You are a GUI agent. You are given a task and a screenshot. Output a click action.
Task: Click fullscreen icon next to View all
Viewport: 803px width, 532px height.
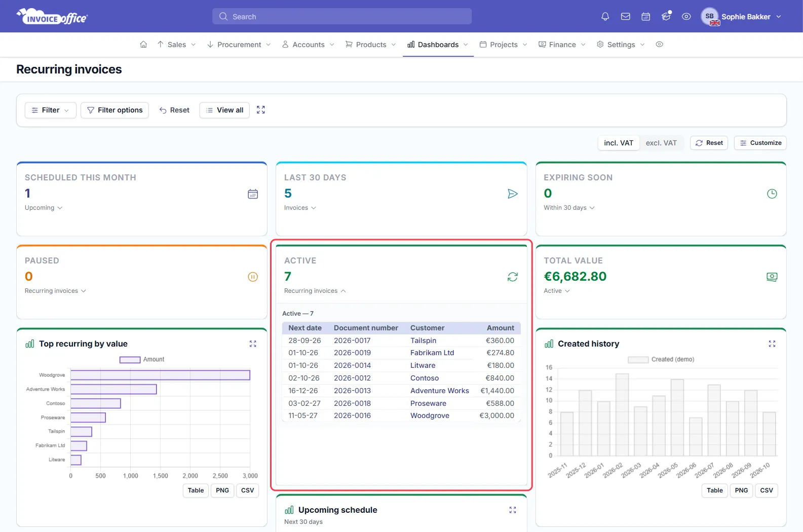[x=261, y=110]
